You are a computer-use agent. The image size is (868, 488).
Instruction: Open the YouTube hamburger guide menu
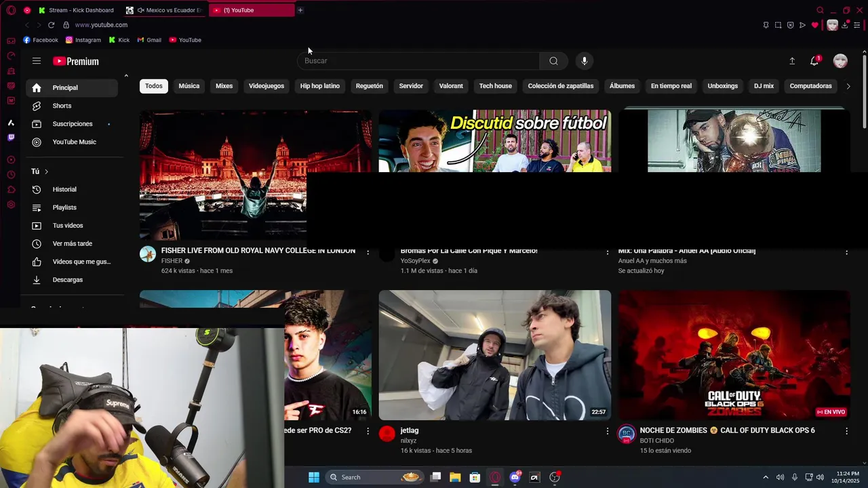37,61
